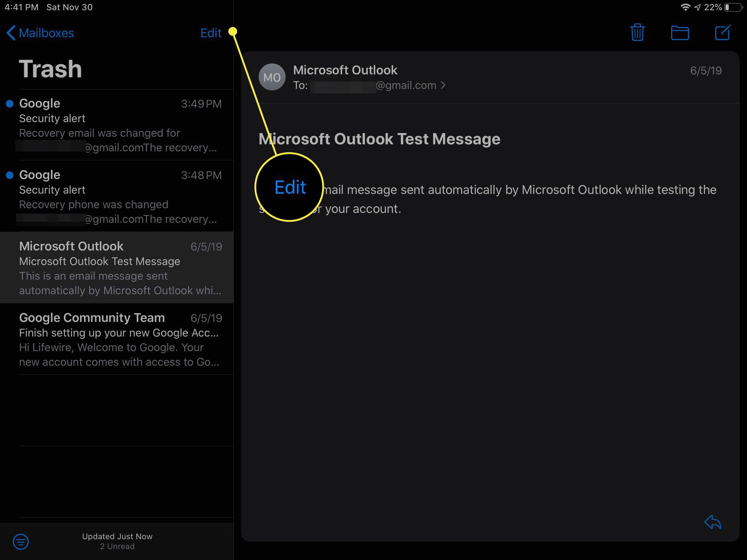This screenshot has width=747, height=560.
Task: Select the Microsoft Outlook Test Message email
Action: point(117,268)
